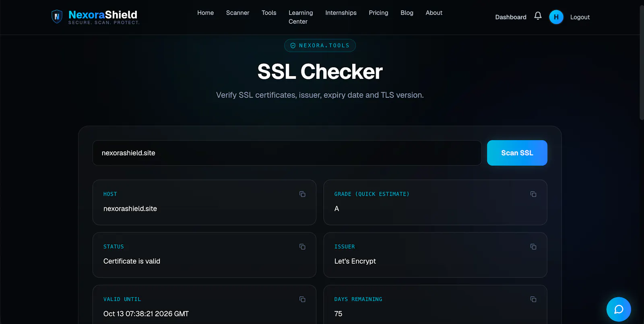Go to the Home page

click(x=205, y=13)
